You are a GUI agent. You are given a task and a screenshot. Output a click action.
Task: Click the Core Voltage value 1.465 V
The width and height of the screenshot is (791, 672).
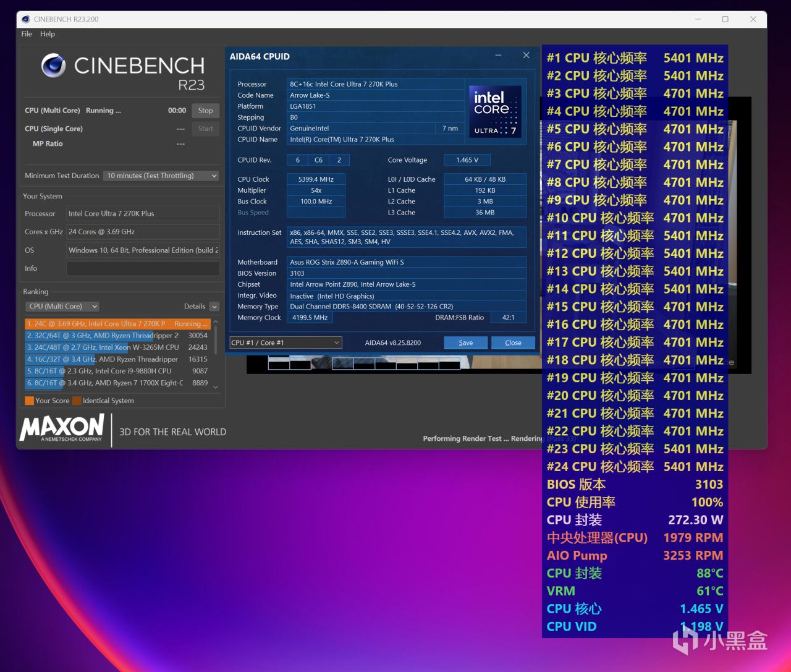pyautogui.click(x=467, y=160)
